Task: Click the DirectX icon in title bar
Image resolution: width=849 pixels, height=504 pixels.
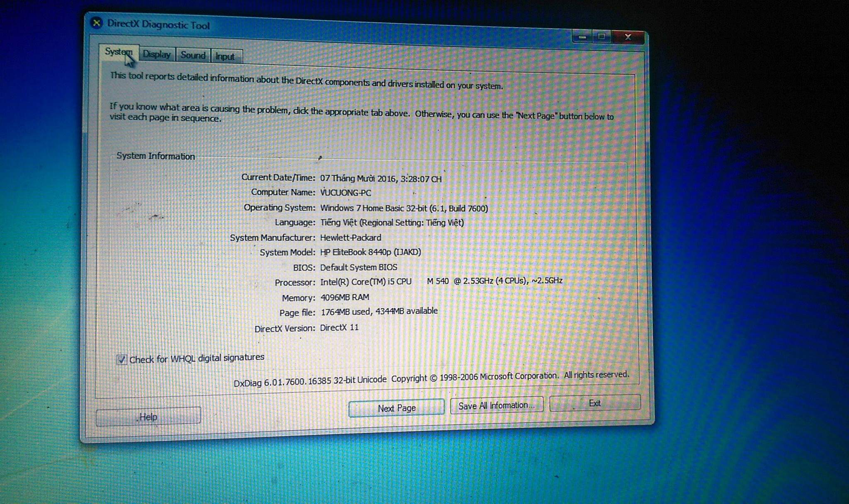Action: (96, 23)
